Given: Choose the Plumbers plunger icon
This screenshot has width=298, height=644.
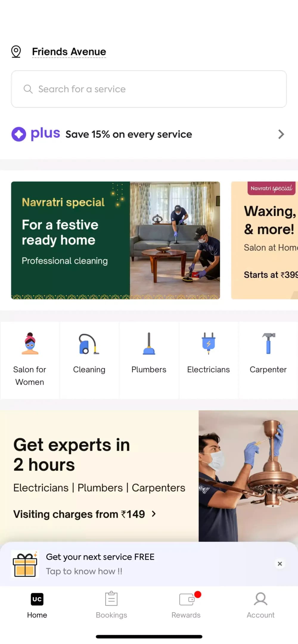Looking at the screenshot, I should click(x=149, y=344).
